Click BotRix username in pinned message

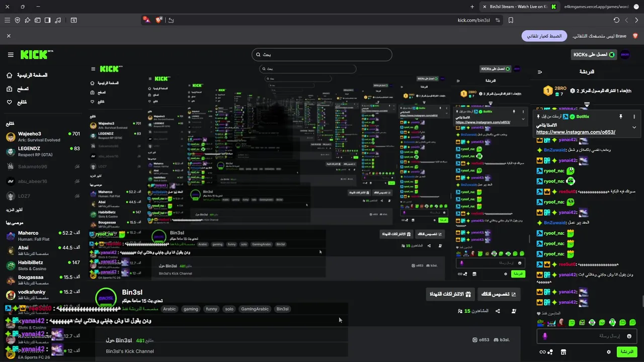pos(583,117)
